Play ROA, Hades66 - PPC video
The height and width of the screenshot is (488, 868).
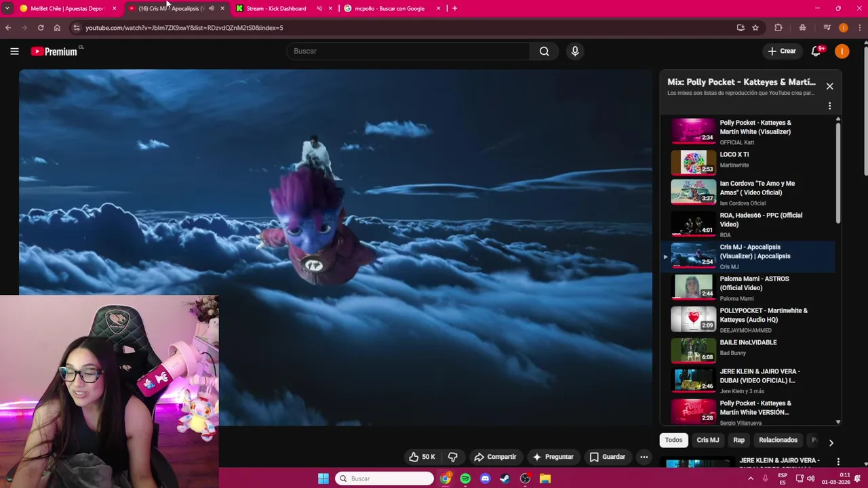tap(748, 224)
